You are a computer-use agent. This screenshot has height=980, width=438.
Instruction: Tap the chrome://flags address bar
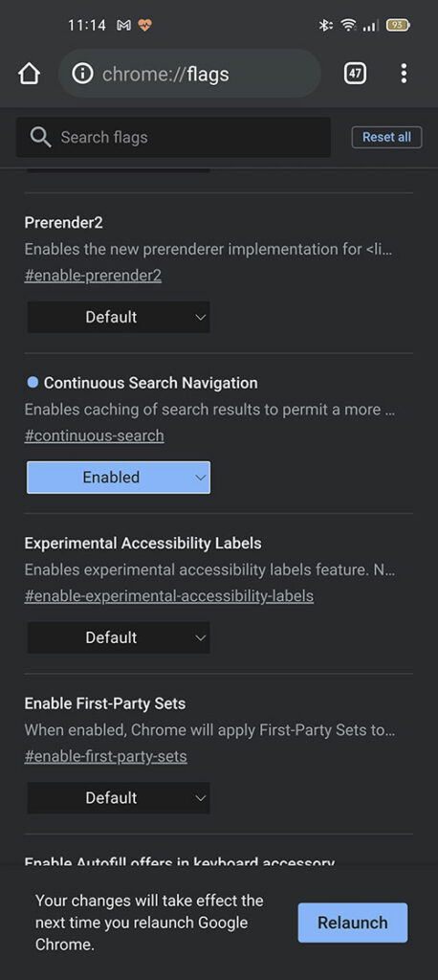click(x=189, y=74)
